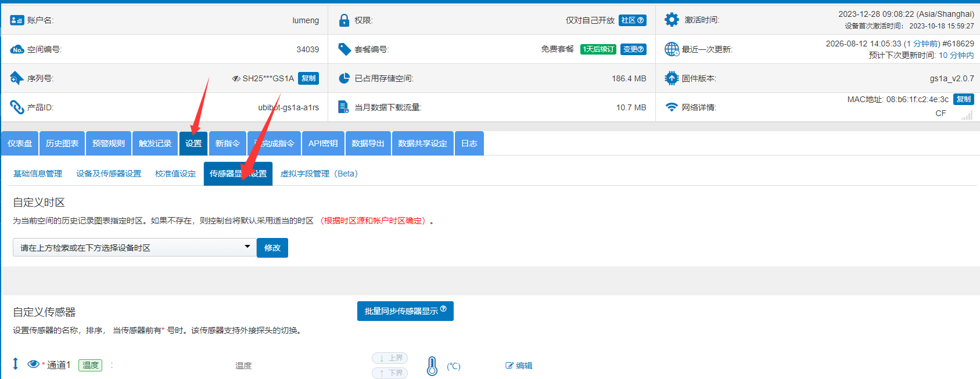Image resolution: width=980 pixels, height=379 pixels.
Task: Click the space number 34039 value
Action: click(308, 49)
